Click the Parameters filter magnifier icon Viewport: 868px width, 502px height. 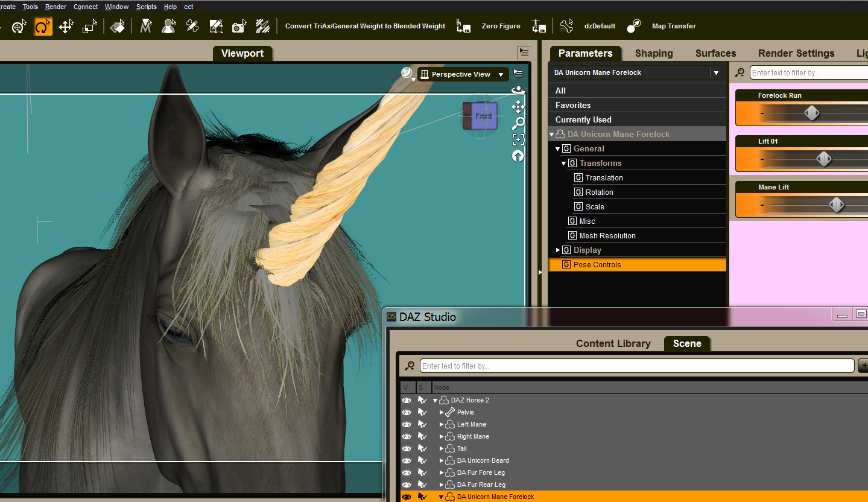tap(740, 73)
